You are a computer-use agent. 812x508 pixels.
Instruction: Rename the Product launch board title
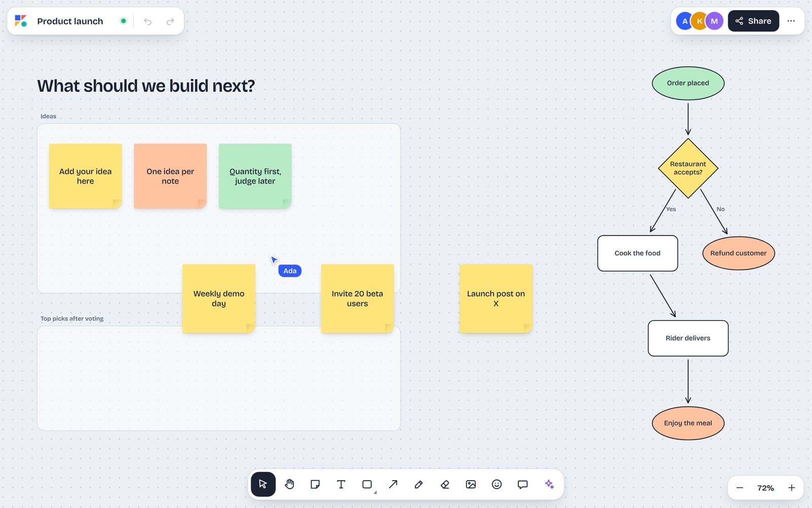point(70,21)
